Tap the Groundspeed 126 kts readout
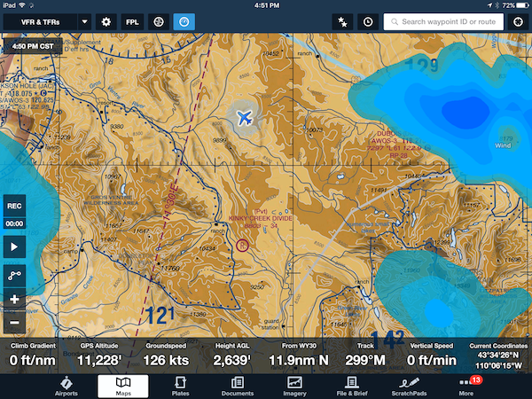 [166, 356]
